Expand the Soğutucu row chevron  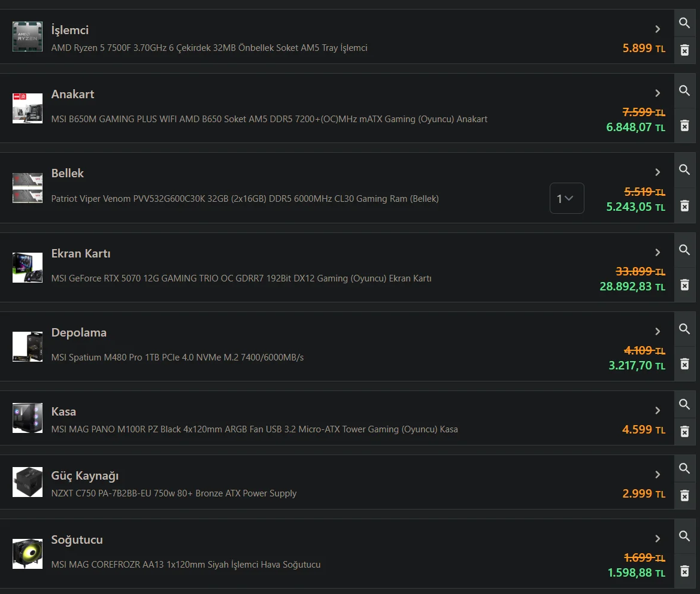[x=657, y=539]
